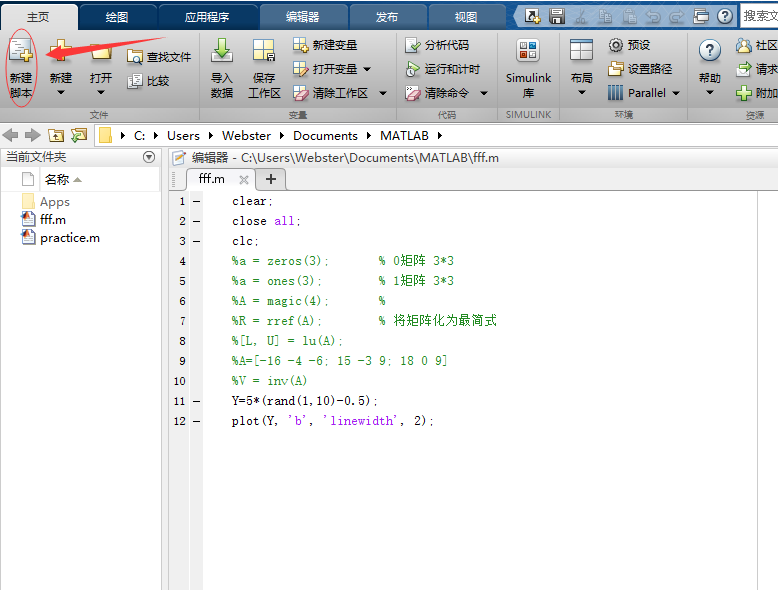The width and height of the screenshot is (778, 590).
Task: Select fff.m in Current Folder panel
Action: (53, 219)
